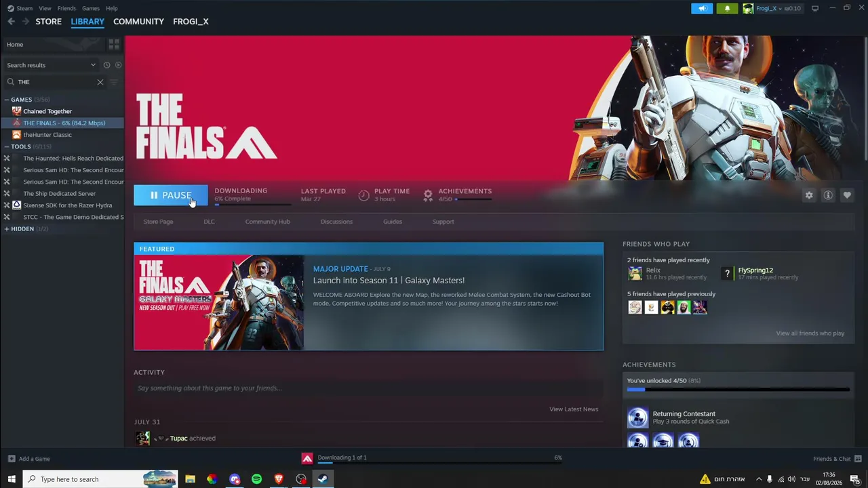Open the Search results filter dropdown

[x=52, y=65]
